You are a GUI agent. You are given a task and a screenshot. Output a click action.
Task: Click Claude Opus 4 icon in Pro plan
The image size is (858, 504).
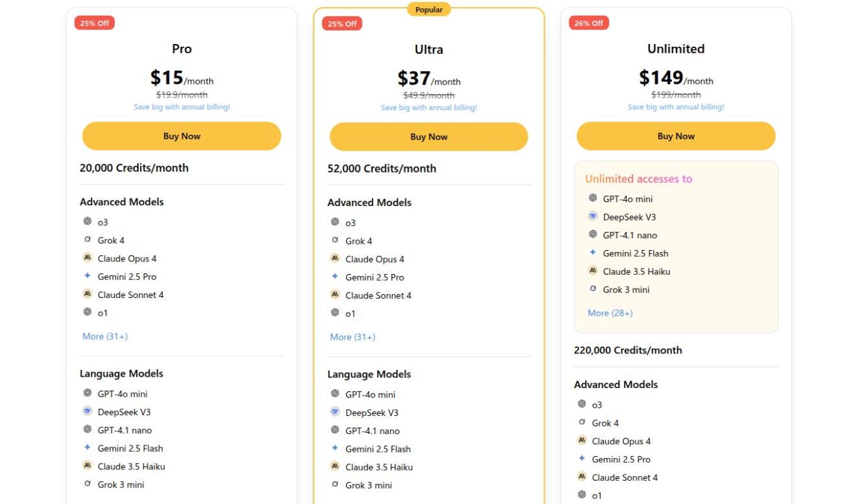point(87,258)
